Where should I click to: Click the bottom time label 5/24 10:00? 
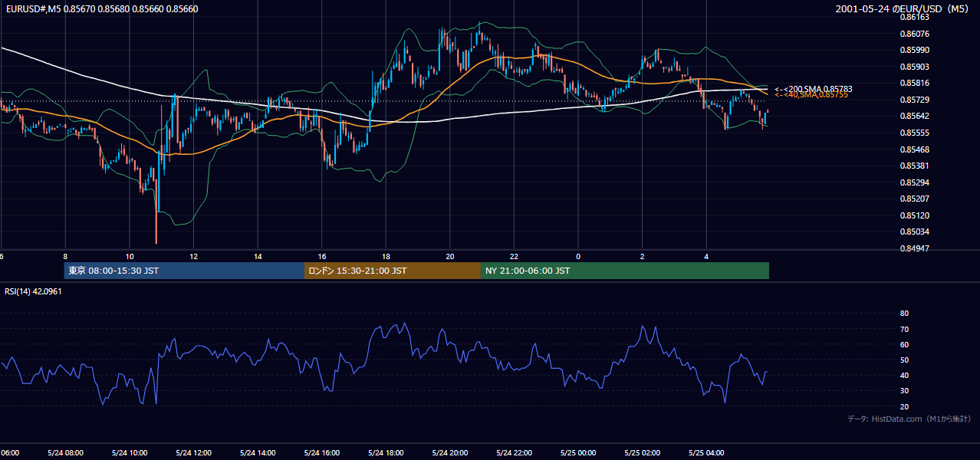pos(130,452)
